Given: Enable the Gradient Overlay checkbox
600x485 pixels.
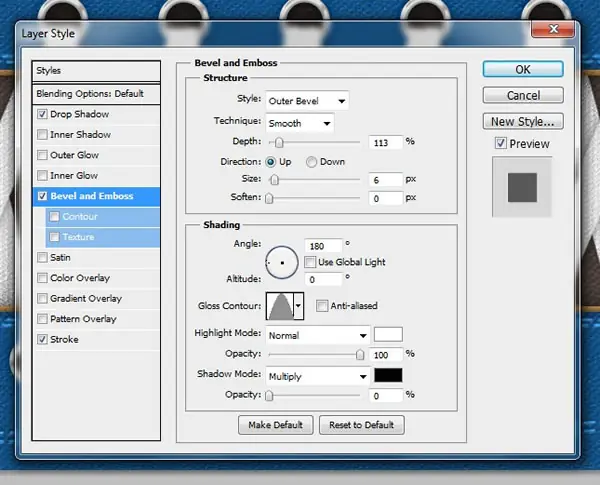Looking at the screenshot, I should point(42,299).
